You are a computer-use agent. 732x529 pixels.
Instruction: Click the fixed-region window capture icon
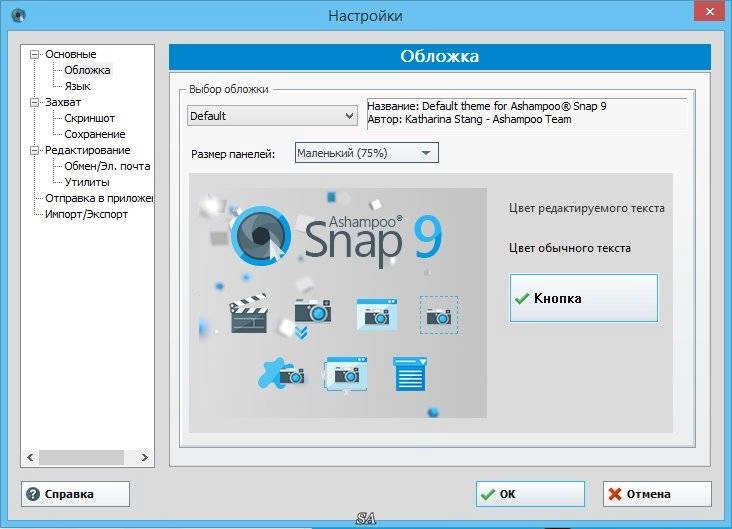click(346, 374)
